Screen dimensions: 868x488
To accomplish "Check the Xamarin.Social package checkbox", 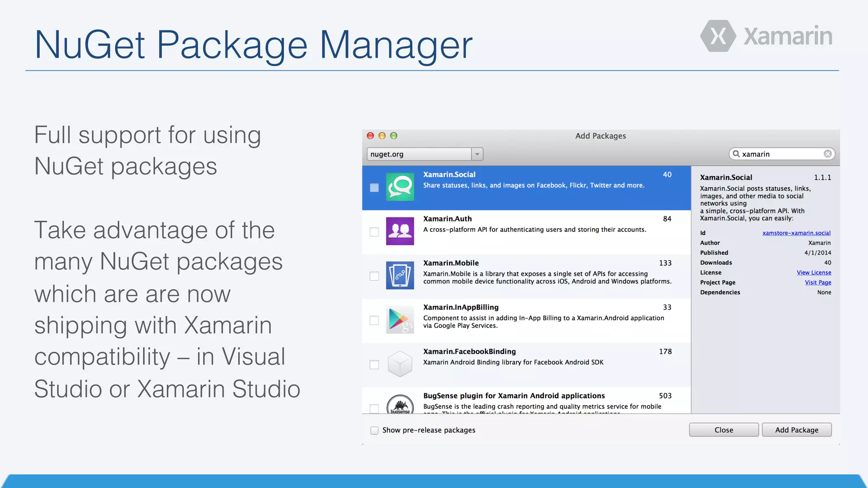I will 374,187.
